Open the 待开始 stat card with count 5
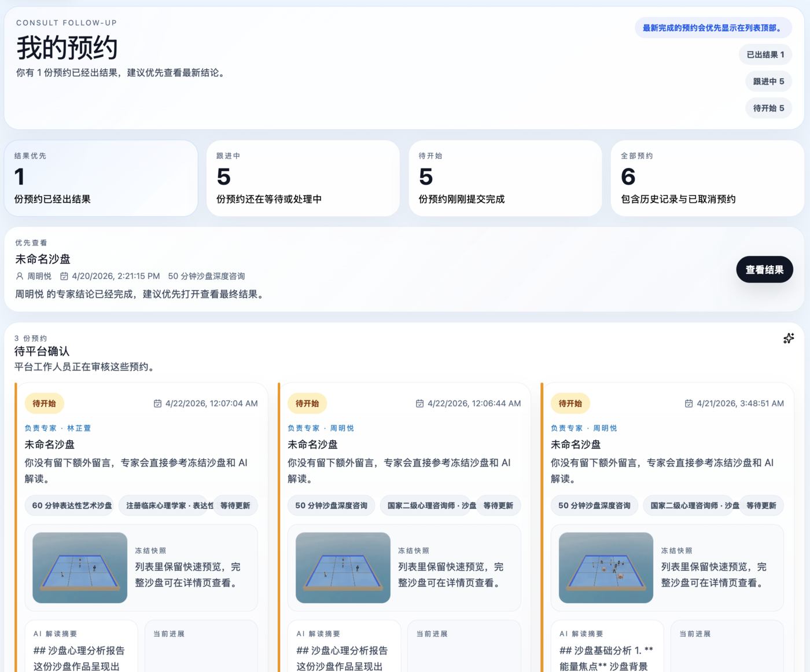Viewport: 810px width, 672px height. pyautogui.click(x=505, y=178)
